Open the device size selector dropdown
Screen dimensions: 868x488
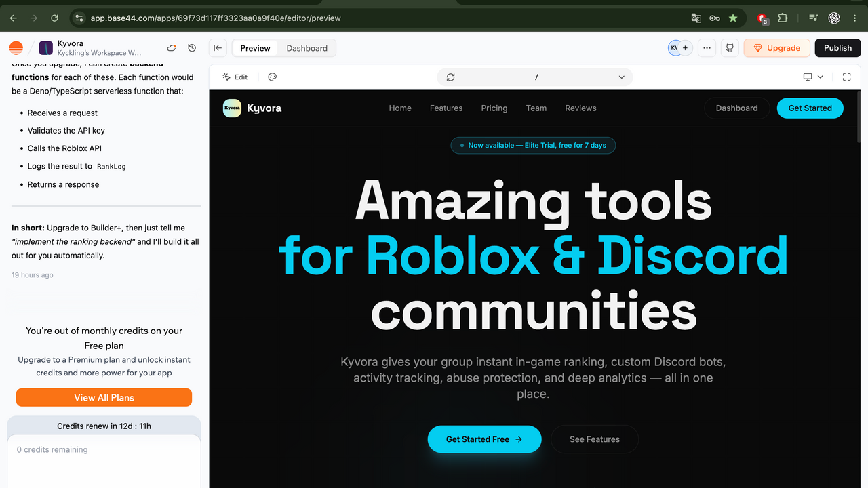[x=813, y=77]
